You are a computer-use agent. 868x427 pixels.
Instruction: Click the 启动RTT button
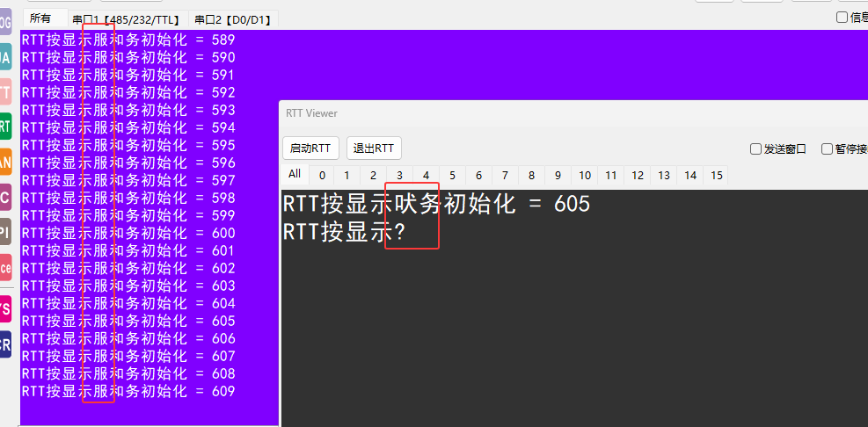[310, 148]
